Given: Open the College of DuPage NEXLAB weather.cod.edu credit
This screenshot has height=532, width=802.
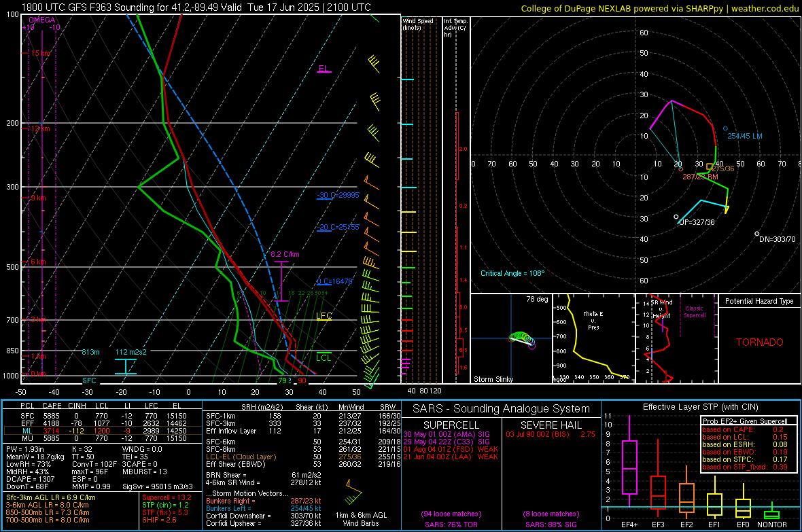Looking at the screenshot, I should [x=659, y=8].
